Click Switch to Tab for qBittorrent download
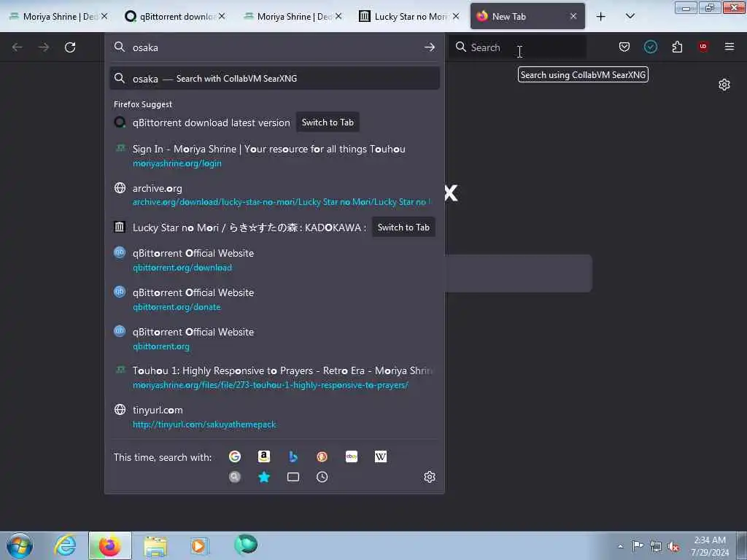This screenshot has width=747, height=560. click(328, 122)
